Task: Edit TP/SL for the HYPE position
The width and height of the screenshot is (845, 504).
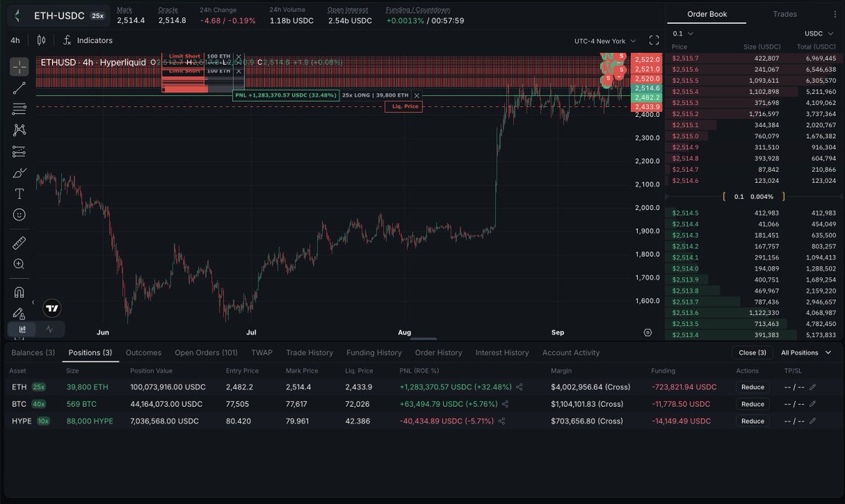Action: [x=813, y=421]
